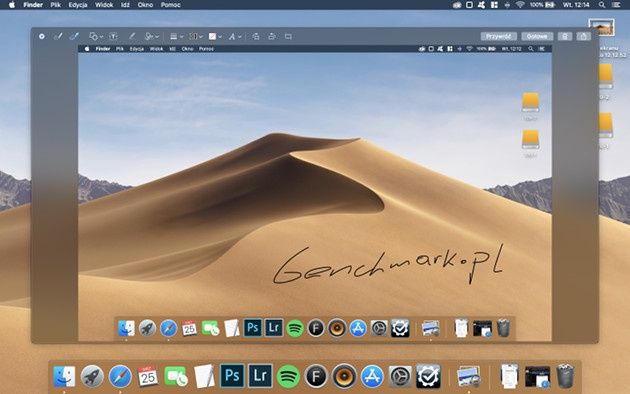Click the Gotowe button
630x394 pixels.
(x=537, y=37)
